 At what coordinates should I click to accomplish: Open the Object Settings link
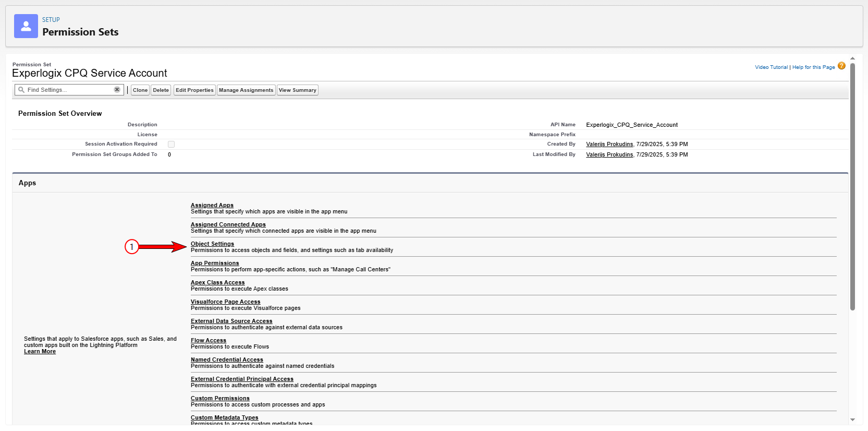(x=212, y=244)
